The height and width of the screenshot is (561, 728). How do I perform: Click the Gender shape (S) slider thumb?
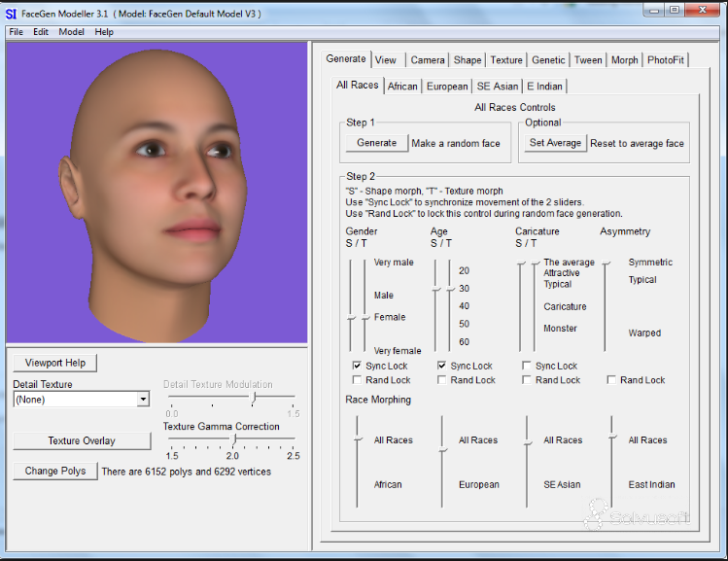pos(352,318)
